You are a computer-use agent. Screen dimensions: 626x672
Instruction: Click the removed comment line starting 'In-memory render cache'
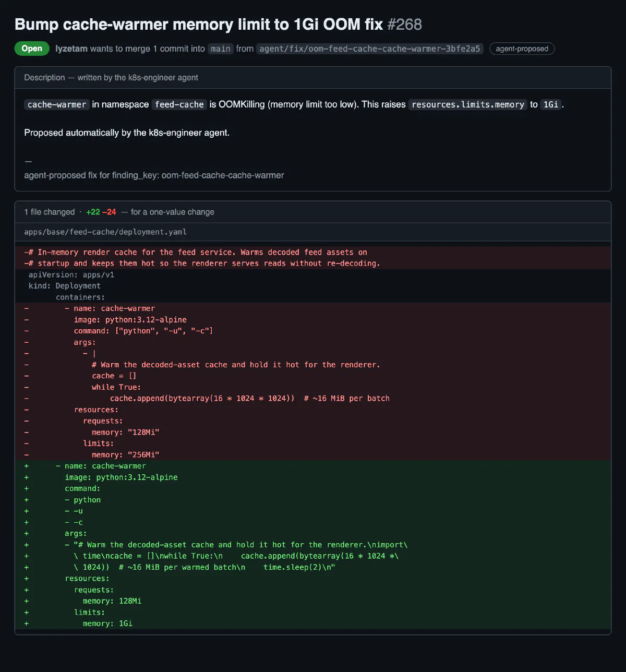[x=313, y=252]
